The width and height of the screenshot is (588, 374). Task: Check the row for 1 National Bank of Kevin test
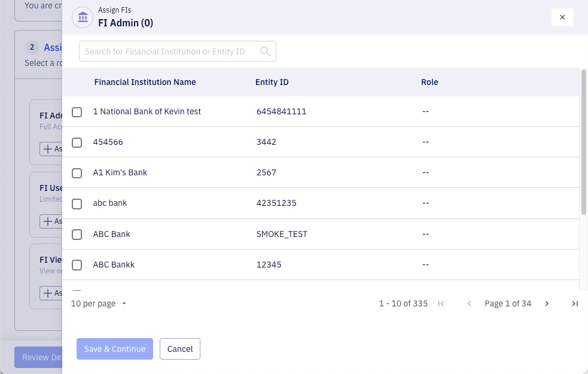tap(77, 111)
